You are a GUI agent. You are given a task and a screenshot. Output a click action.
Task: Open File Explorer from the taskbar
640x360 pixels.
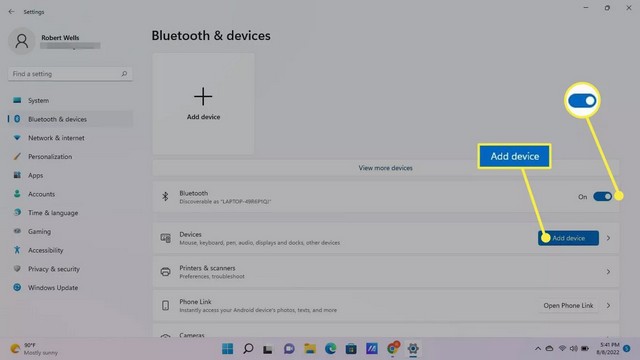[x=310, y=349]
